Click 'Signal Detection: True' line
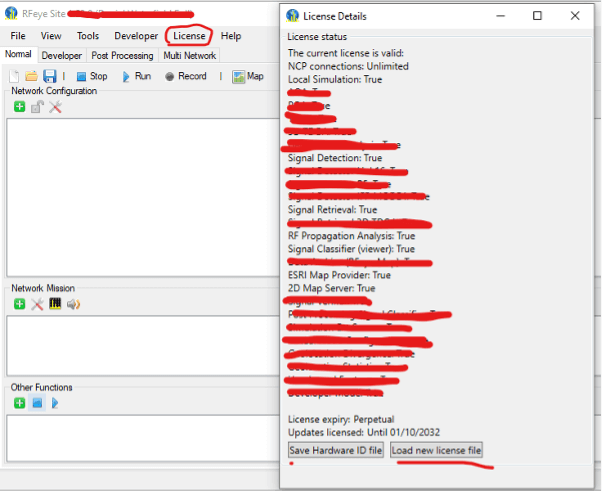 [335, 158]
